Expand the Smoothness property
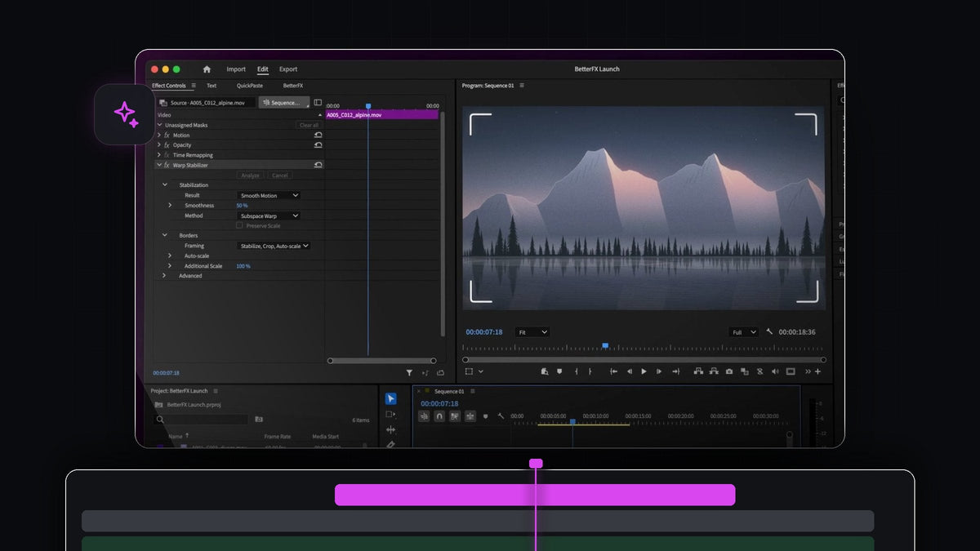 (x=170, y=206)
